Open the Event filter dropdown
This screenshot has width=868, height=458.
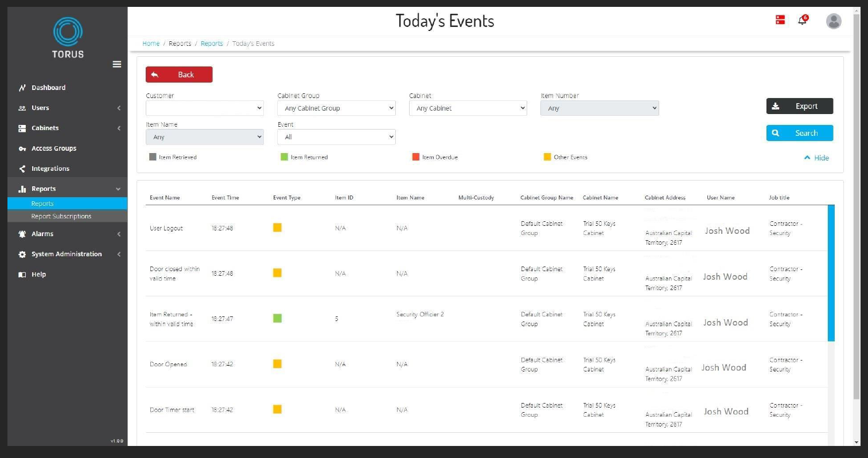pos(336,137)
